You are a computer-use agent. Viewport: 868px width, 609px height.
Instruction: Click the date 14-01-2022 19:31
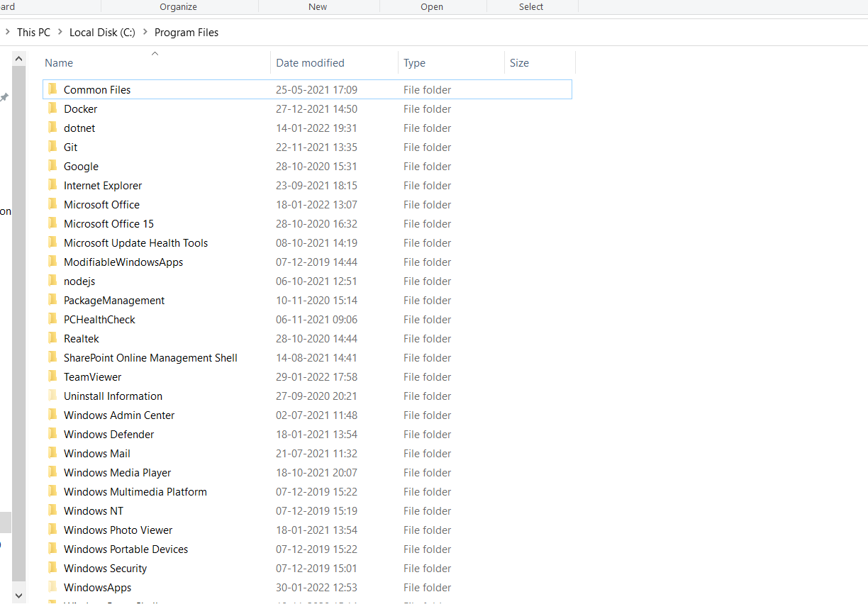point(317,128)
